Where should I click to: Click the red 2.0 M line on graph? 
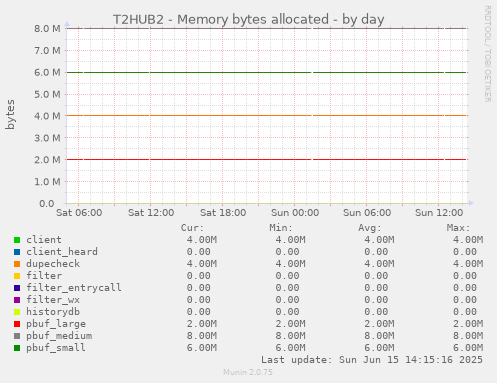[267, 159]
